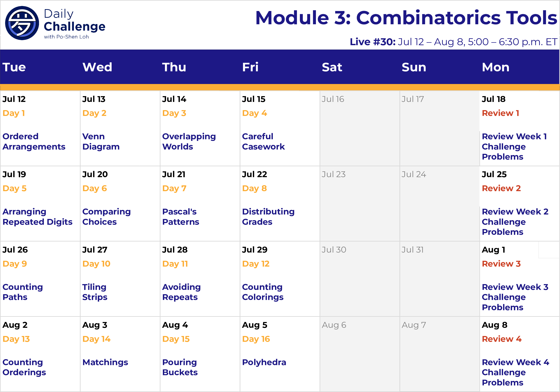The height and width of the screenshot is (392, 560).
Task: Select the Jul 30 calendar cell
Action: point(359,279)
